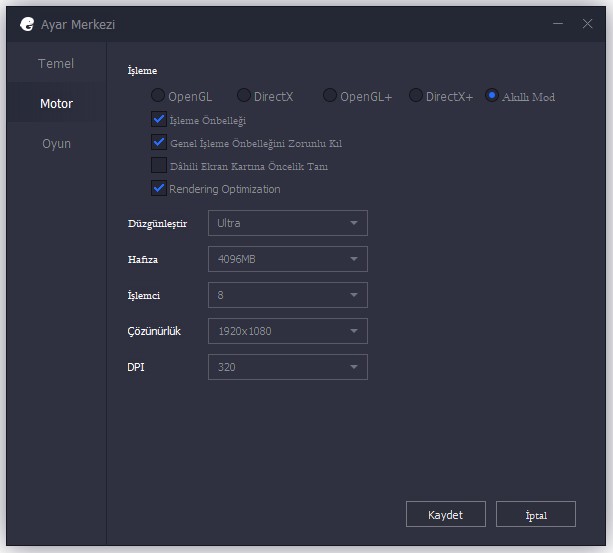Minimize the Ayar Merkezi window
The width and height of the screenshot is (613, 553).
(x=558, y=23)
